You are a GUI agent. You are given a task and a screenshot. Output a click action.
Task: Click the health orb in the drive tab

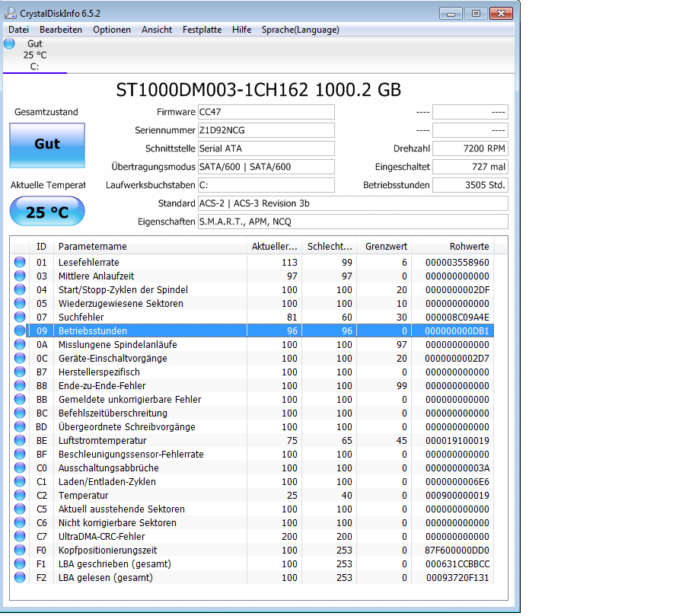[x=9, y=43]
